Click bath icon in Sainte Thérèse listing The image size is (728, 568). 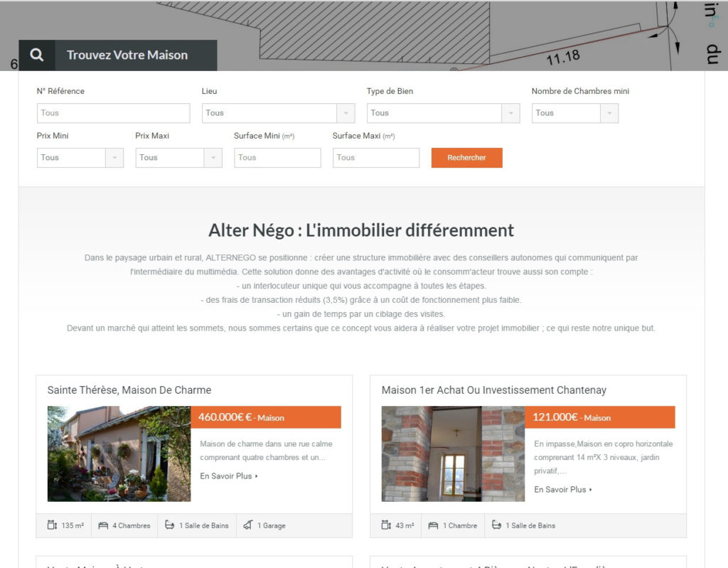pos(170,525)
